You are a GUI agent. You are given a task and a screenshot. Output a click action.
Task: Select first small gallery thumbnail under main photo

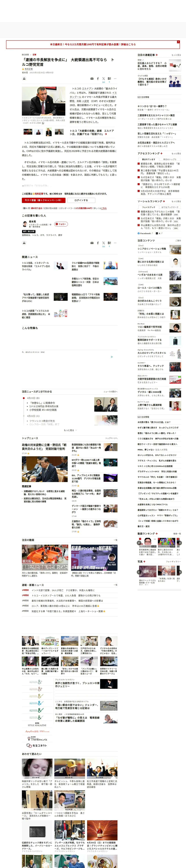(28, 132)
